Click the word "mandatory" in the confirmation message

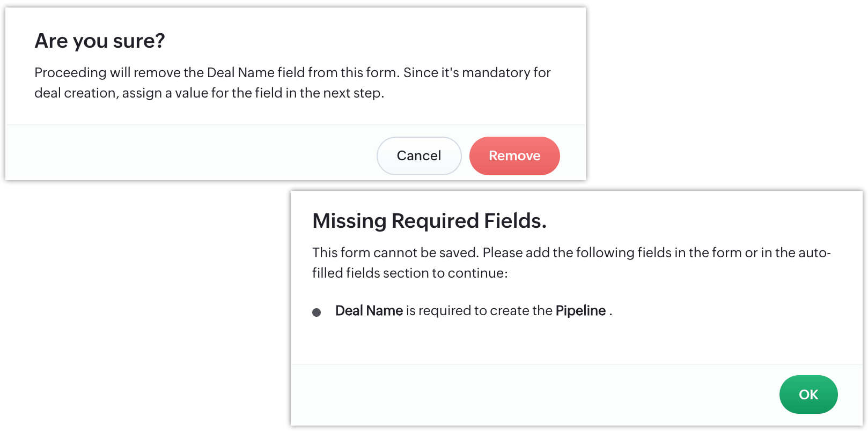(496, 72)
